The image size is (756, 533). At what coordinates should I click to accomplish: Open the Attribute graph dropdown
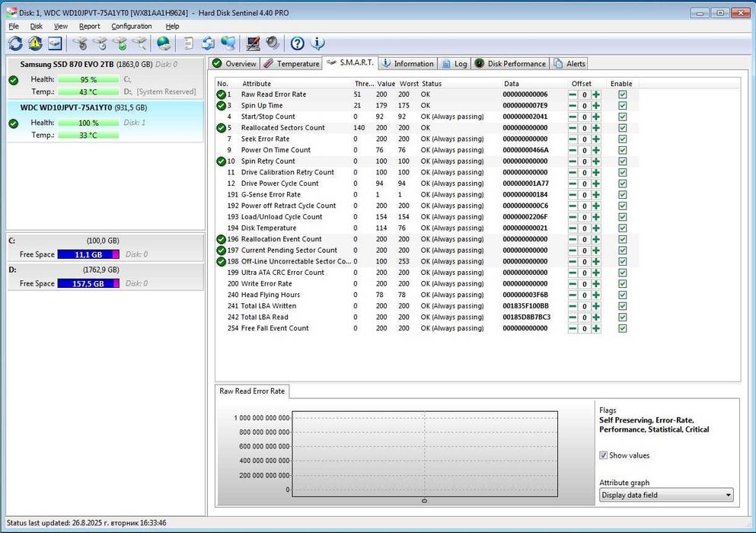coord(665,495)
